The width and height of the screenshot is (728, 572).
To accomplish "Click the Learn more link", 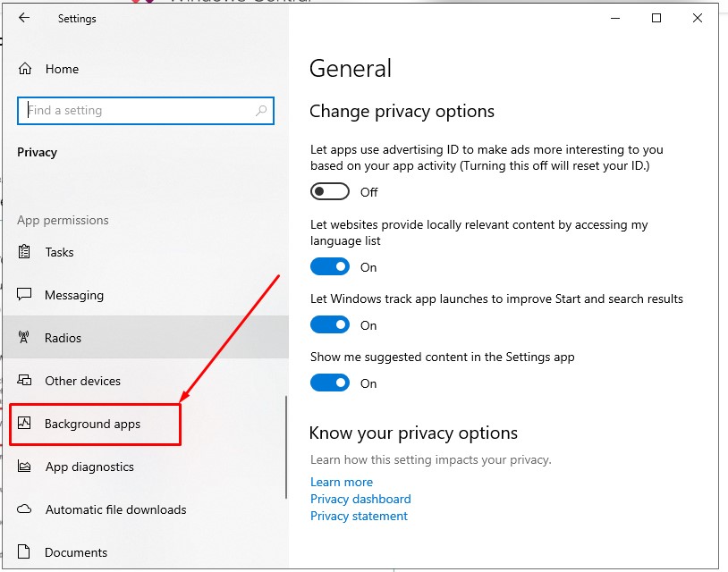I will click(x=342, y=482).
